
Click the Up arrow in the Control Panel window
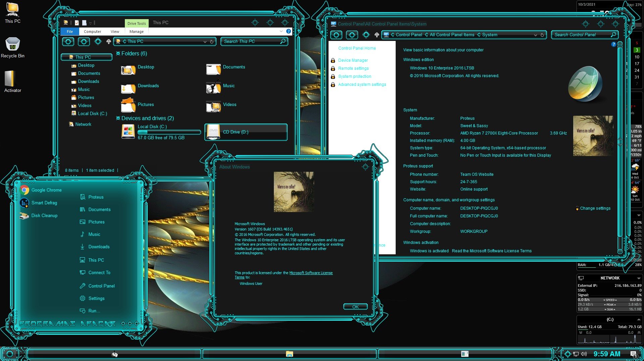pos(377,35)
